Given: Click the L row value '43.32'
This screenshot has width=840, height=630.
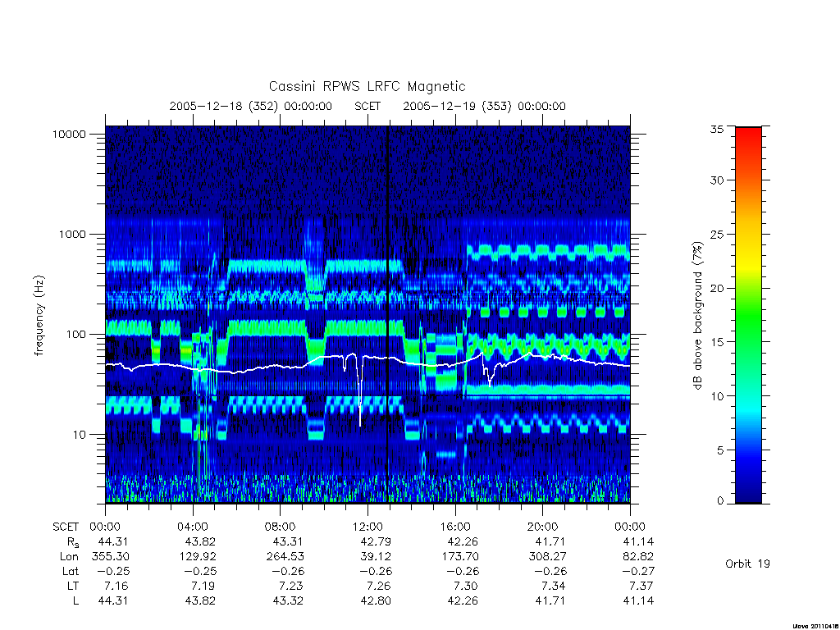Looking at the screenshot, I should [288, 601].
